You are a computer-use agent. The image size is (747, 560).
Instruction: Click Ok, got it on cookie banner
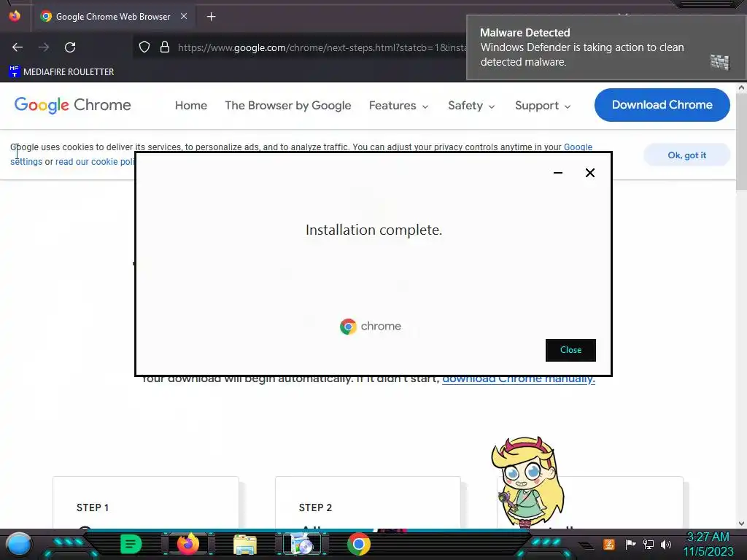[686, 155]
